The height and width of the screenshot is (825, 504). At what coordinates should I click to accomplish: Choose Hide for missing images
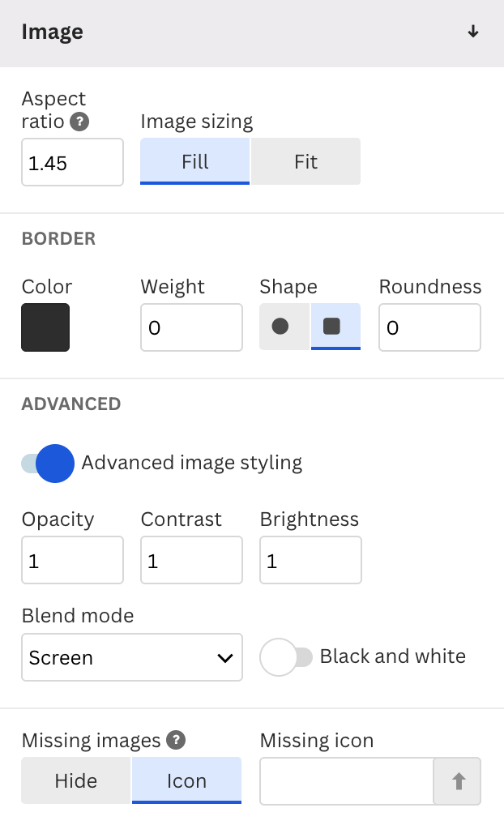[x=75, y=780]
